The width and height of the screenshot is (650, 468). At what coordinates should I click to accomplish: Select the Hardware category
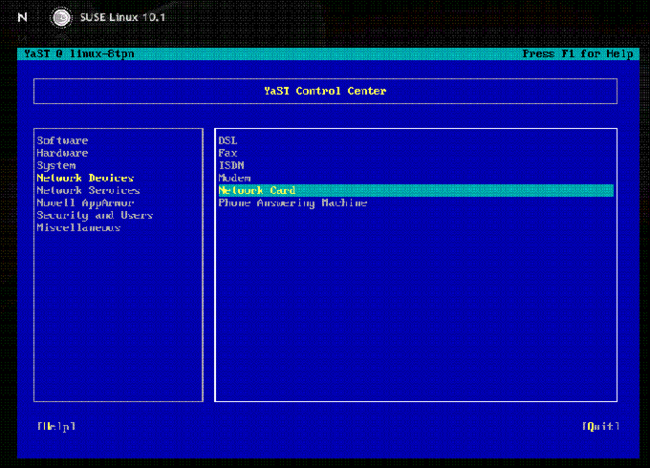pyautogui.click(x=62, y=153)
